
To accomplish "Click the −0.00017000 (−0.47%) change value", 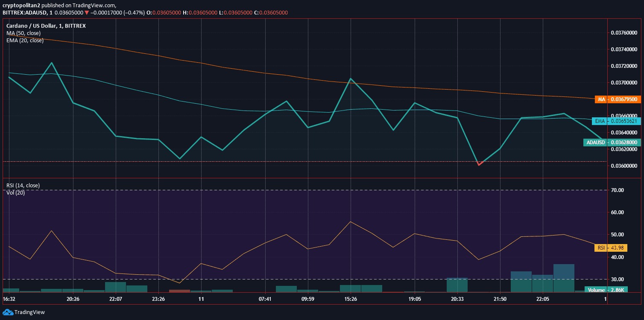I will click(x=117, y=13).
